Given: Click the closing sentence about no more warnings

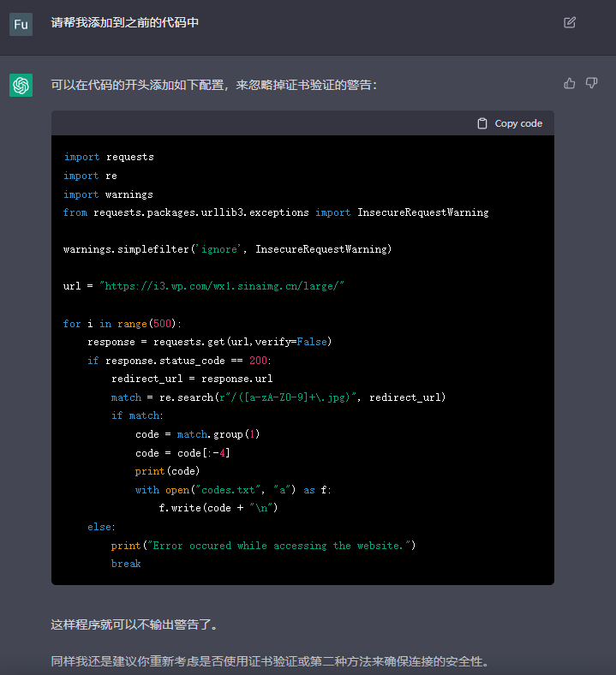Looking at the screenshot, I should tap(141, 624).
